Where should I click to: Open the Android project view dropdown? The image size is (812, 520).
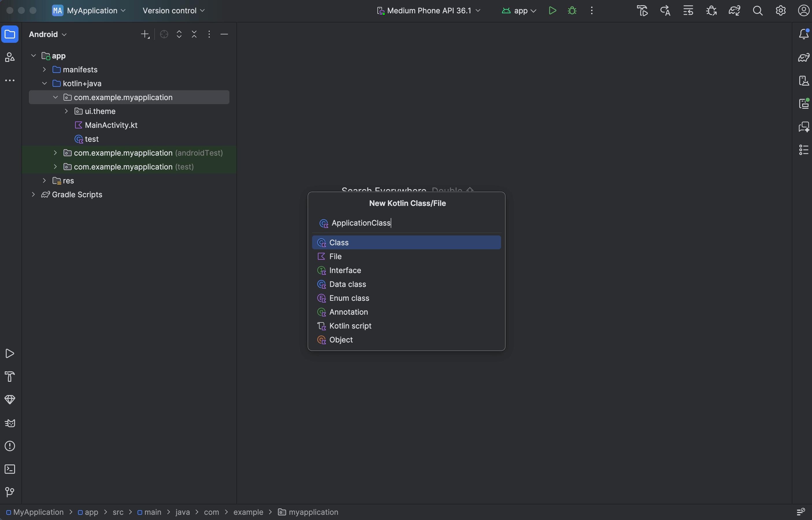48,34
